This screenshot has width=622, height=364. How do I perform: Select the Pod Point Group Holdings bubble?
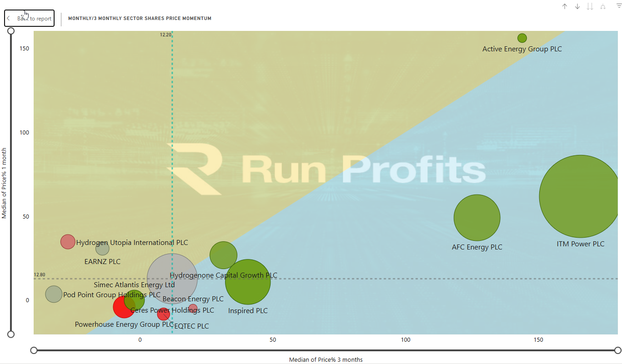[54, 294]
